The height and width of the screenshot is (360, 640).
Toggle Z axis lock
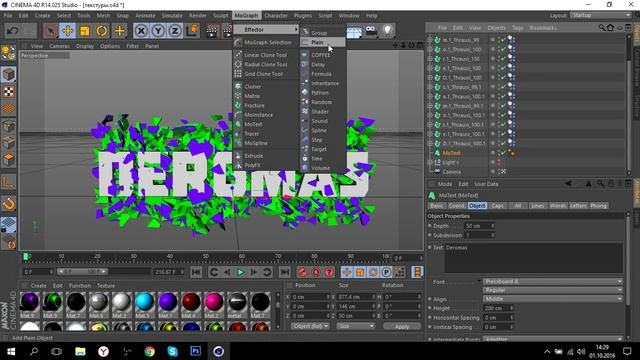[x=175, y=31]
